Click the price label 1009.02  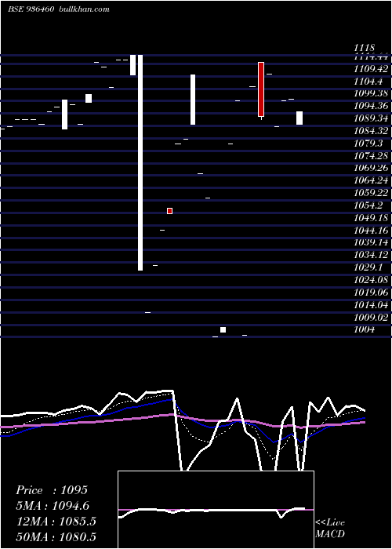click(x=371, y=317)
